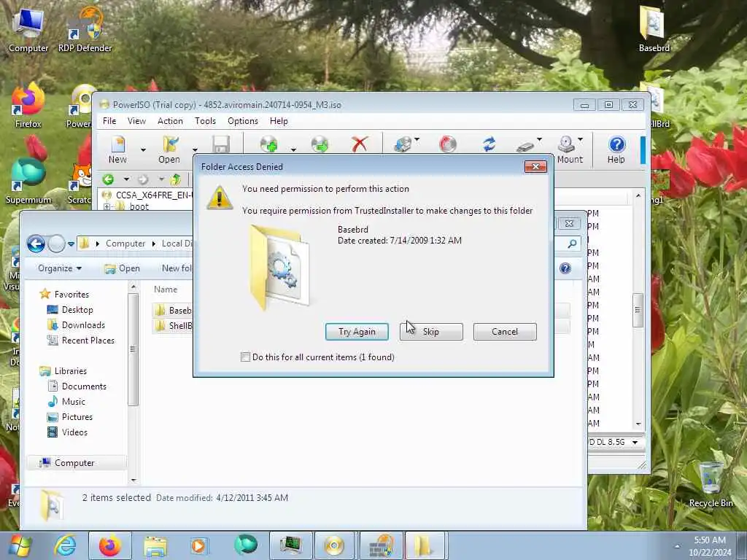Click the Help question mark icon in PowerISO
Viewport: 747px width, 560px height.
pos(616,144)
